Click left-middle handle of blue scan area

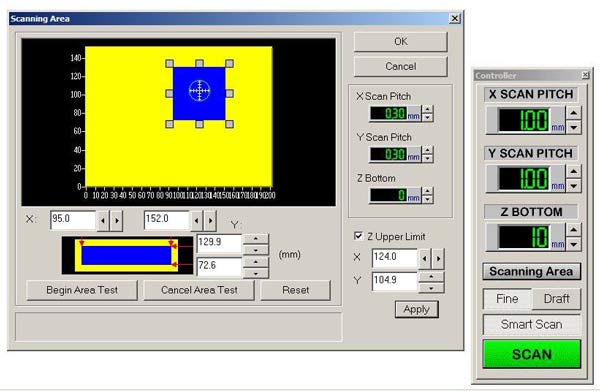click(x=170, y=94)
